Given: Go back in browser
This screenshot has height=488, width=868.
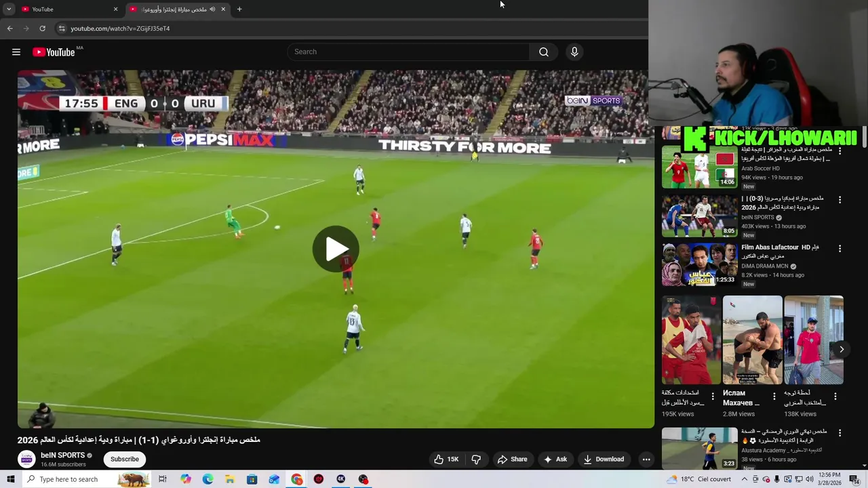Looking at the screenshot, I should [9, 28].
